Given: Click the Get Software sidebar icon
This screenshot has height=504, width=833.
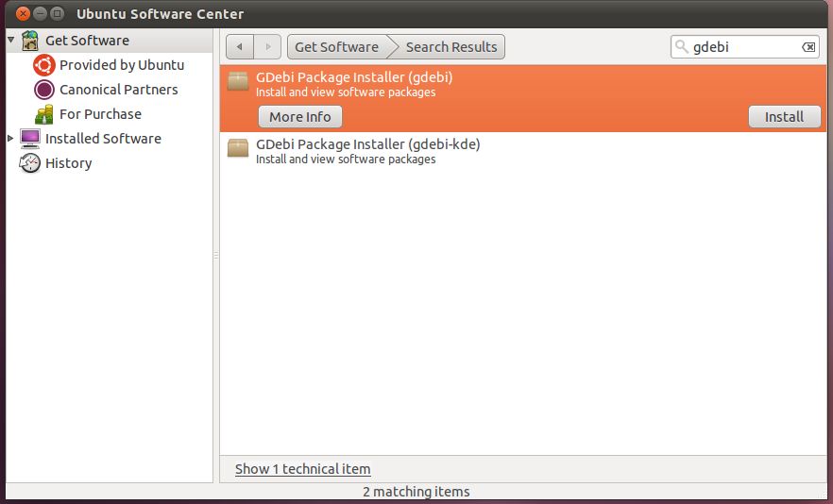Looking at the screenshot, I should 30,41.
